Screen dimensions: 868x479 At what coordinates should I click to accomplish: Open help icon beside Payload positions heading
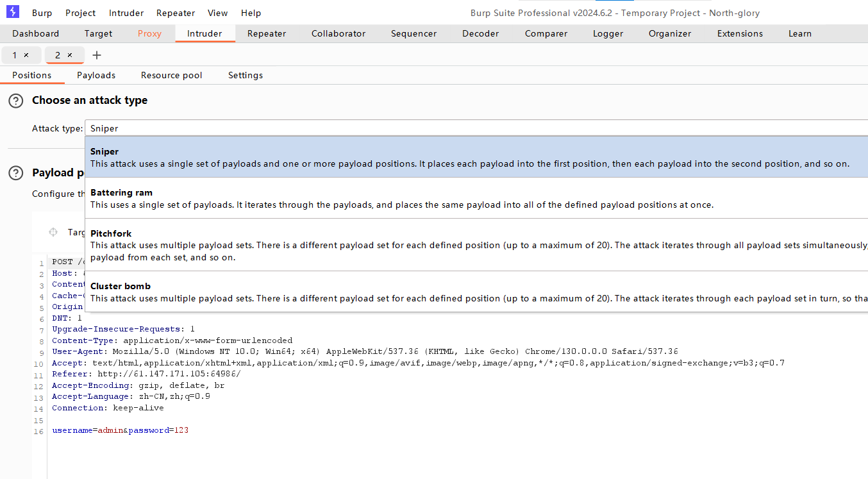[15, 173]
